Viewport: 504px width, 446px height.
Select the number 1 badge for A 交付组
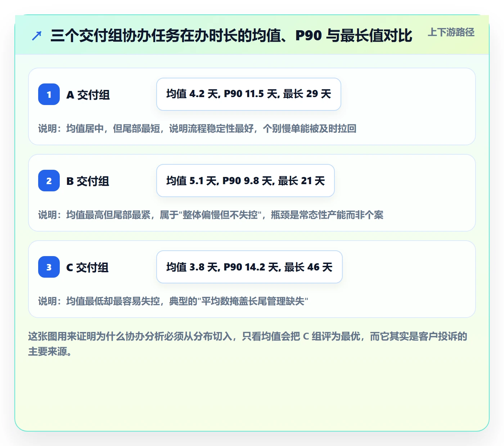tap(49, 94)
